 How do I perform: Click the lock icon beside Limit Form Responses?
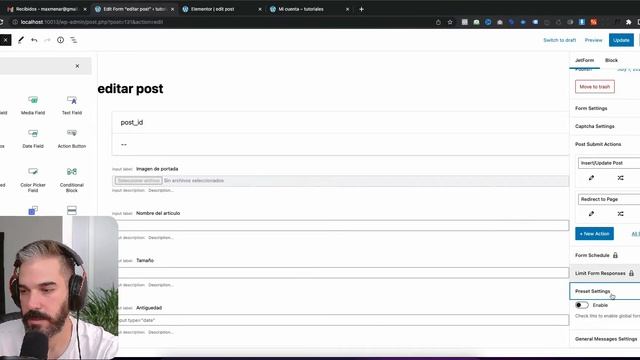pyautogui.click(x=631, y=273)
